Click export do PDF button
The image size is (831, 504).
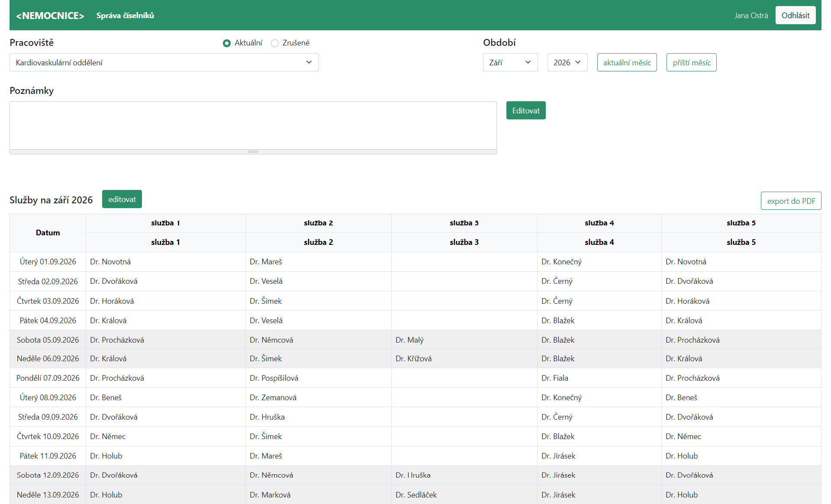point(791,201)
